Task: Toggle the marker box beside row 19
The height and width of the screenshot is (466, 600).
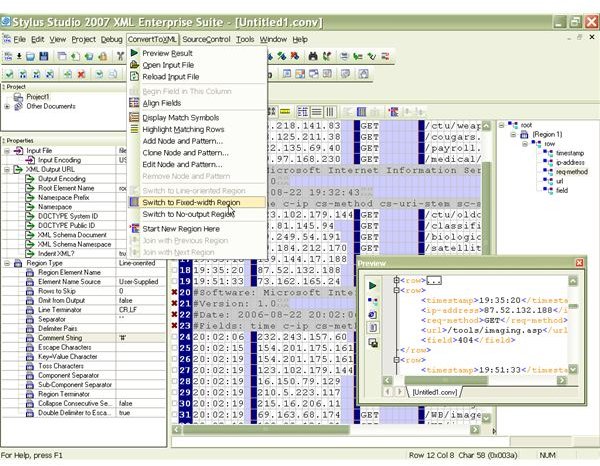Action: [174, 281]
